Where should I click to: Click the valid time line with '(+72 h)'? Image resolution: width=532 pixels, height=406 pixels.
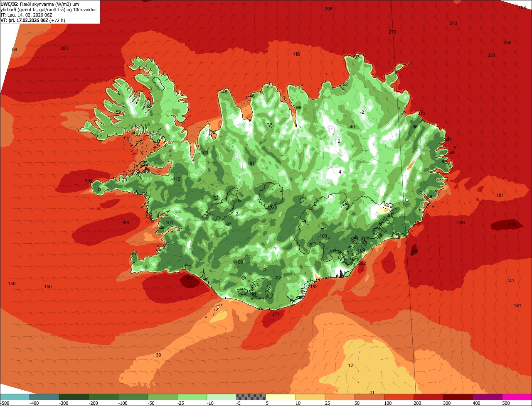[x=33, y=20]
